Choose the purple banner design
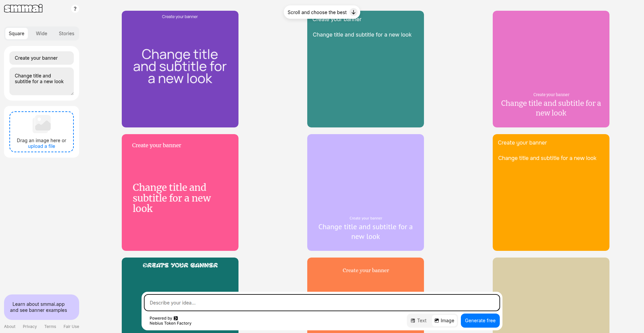This screenshot has height=333, width=644. (180, 69)
